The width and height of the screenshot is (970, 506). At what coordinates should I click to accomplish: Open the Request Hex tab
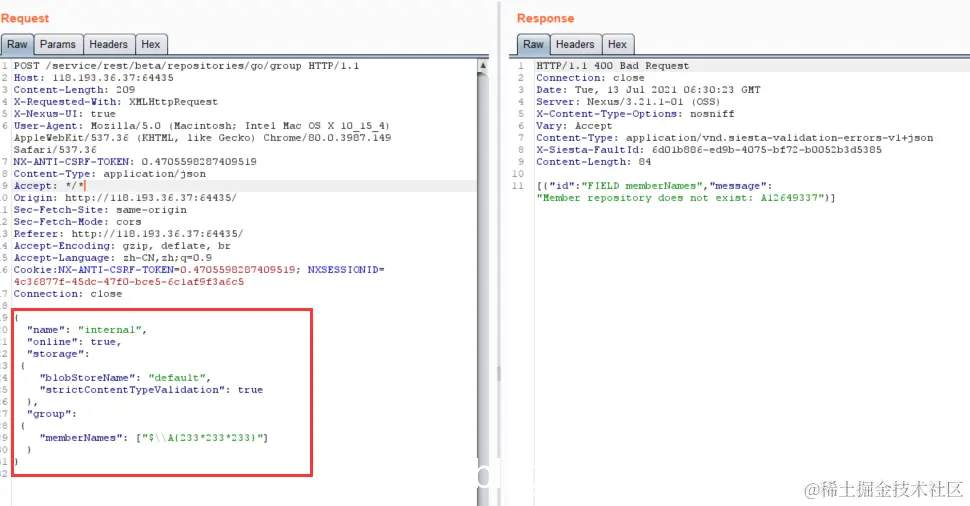click(x=151, y=45)
